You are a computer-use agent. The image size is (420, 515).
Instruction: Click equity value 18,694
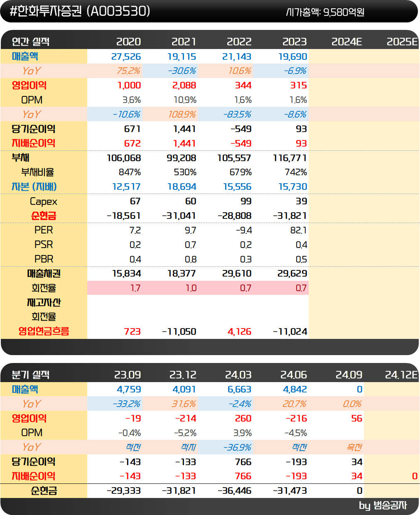click(182, 186)
